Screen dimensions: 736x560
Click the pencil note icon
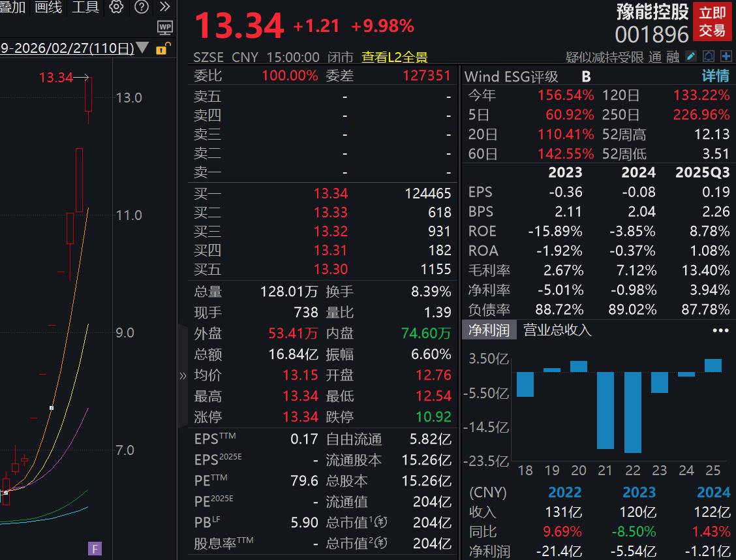pos(690,57)
